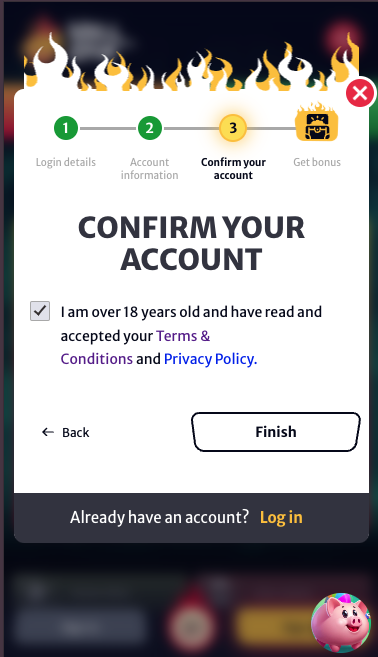This screenshot has width=378, height=657.
Task: Click the pink piggy bank icon
Action: 341,623
